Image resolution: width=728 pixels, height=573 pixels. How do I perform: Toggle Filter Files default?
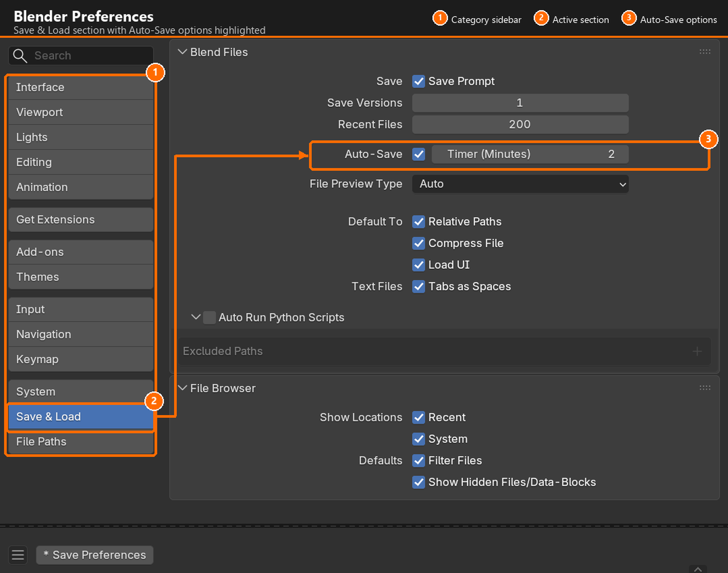[418, 461]
